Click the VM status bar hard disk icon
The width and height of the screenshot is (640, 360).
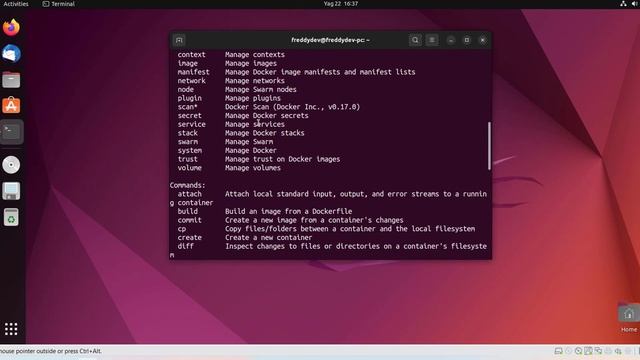point(558,351)
